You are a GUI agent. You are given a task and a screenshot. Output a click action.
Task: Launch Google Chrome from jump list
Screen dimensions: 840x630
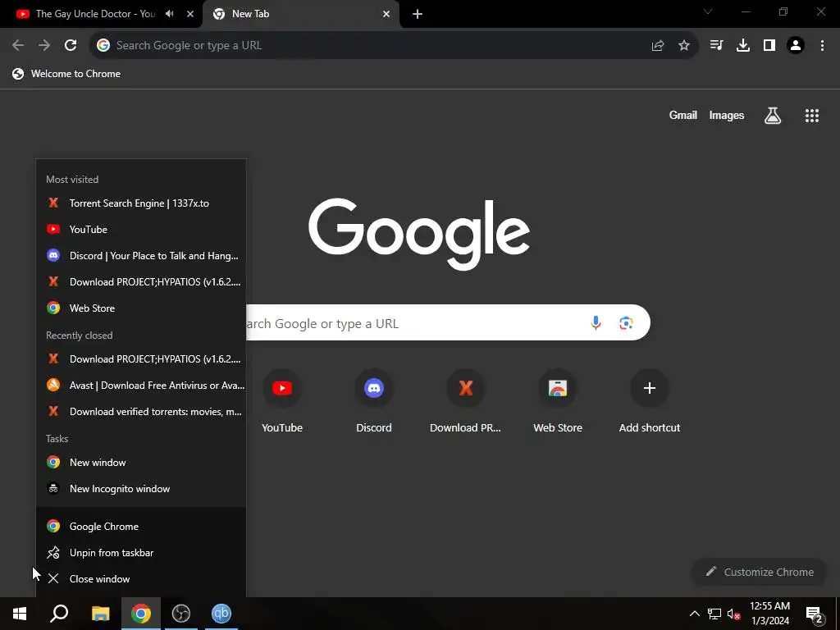[141, 526]
